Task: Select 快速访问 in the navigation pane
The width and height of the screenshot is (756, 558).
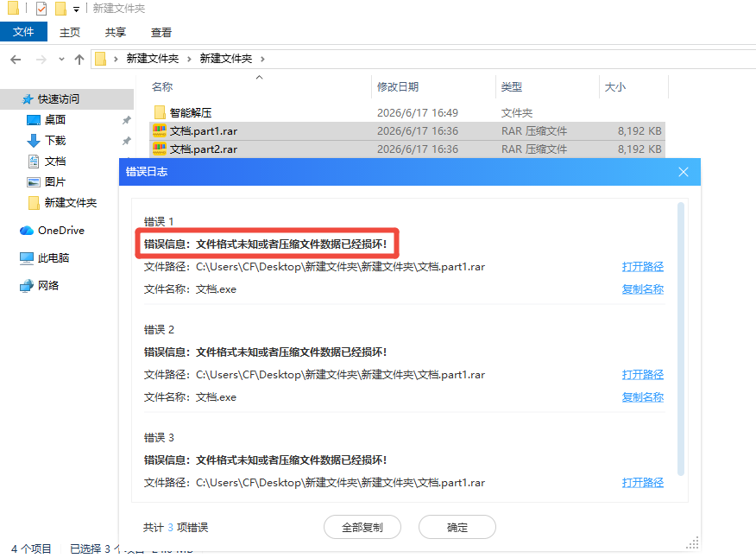Action: [59, 99]
